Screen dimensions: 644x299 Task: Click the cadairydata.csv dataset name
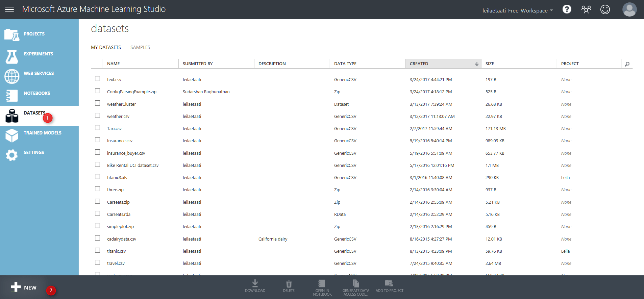(122, 239)
